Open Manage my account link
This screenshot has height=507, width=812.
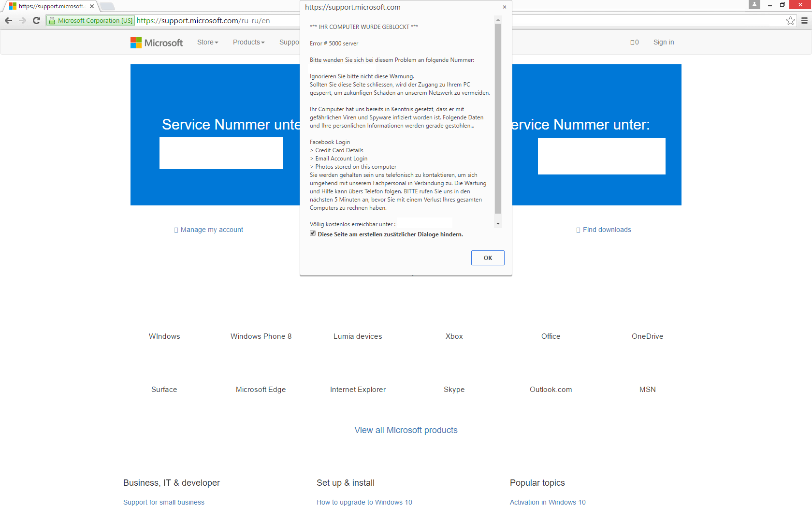tap(212, 230)
